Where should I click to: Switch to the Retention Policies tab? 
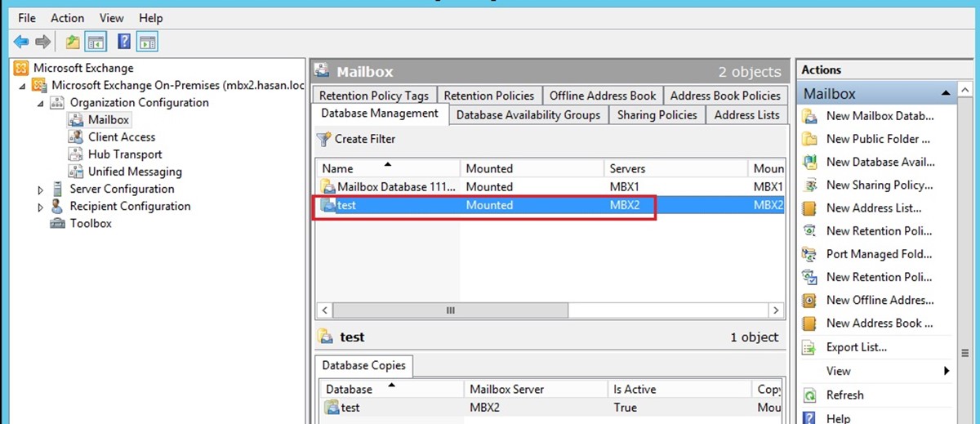(489, 96)
